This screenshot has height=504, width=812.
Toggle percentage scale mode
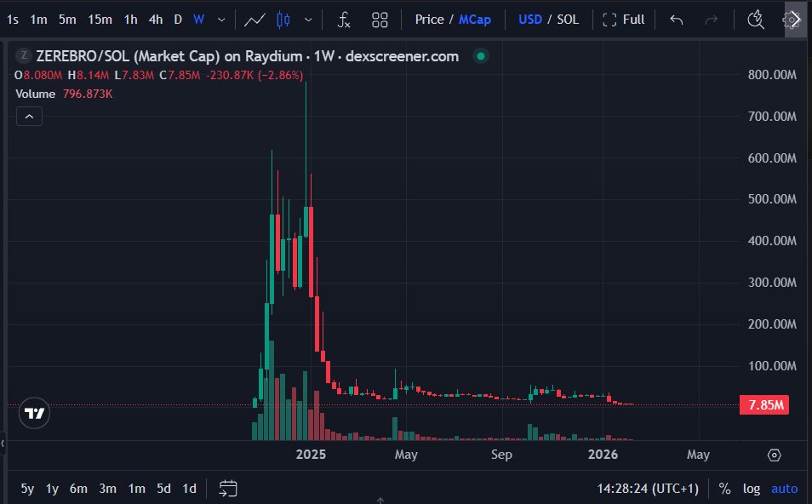click(x=724, y=489)
